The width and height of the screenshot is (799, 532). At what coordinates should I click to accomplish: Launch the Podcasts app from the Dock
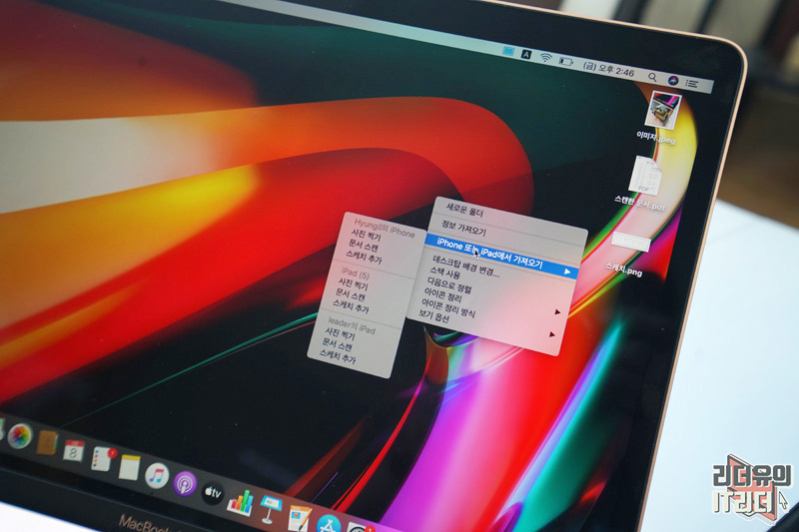click(x=185, y=483)
